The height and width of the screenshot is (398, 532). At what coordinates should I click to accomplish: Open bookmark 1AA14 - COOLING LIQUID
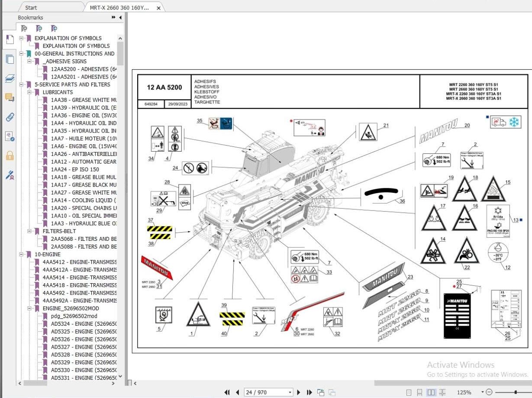(84, 201)
